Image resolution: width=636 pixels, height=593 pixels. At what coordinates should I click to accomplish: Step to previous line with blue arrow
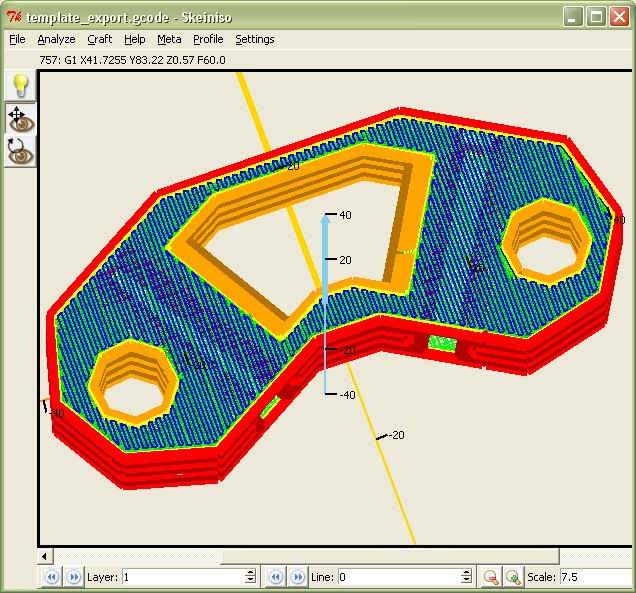tap(275, 577)
